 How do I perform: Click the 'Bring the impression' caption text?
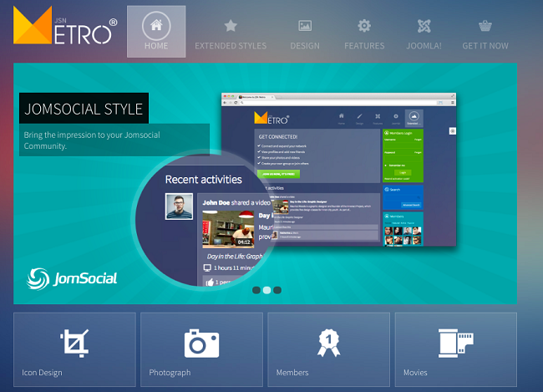[x=92, y=140]
